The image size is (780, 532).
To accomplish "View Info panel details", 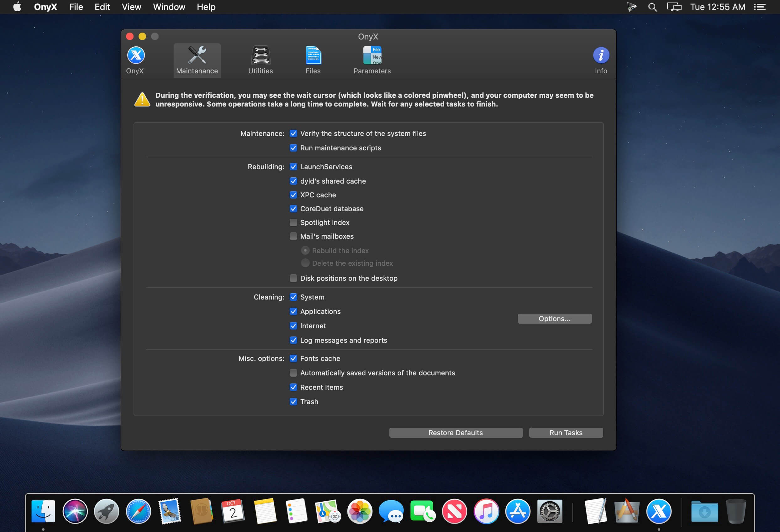I will (x=600, y=60).
